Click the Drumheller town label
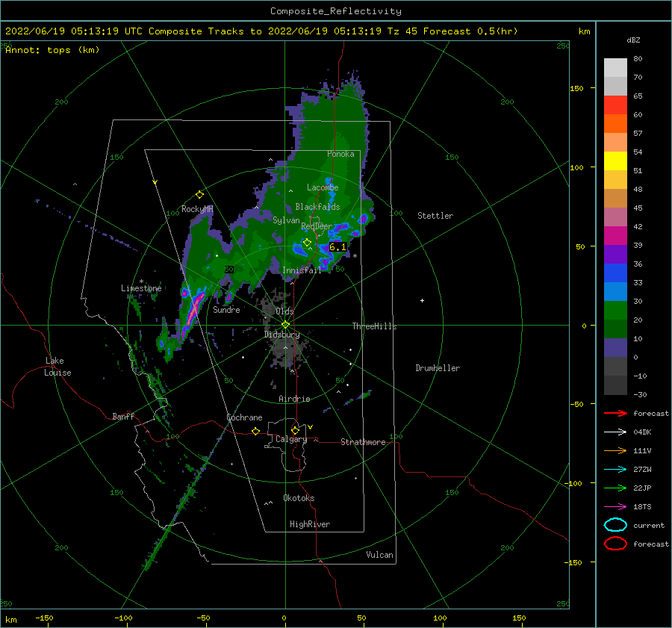 (x=438, y=368)
